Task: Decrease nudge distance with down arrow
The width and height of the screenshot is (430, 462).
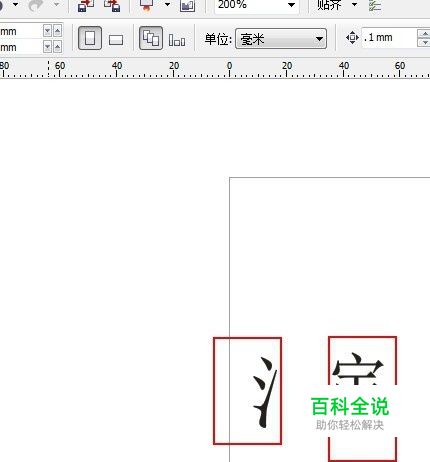Action: click(425, 43)
